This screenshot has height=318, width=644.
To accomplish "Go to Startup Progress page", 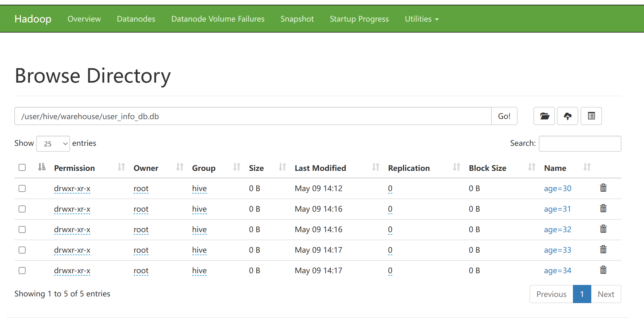I will [x=359, y=19].
